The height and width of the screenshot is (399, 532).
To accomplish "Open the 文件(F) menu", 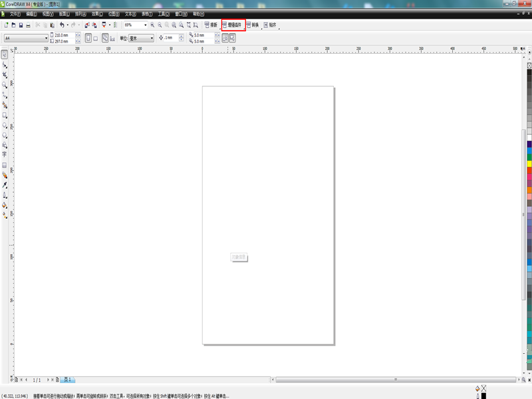I will pyautogui.click(x=15, y=14).
